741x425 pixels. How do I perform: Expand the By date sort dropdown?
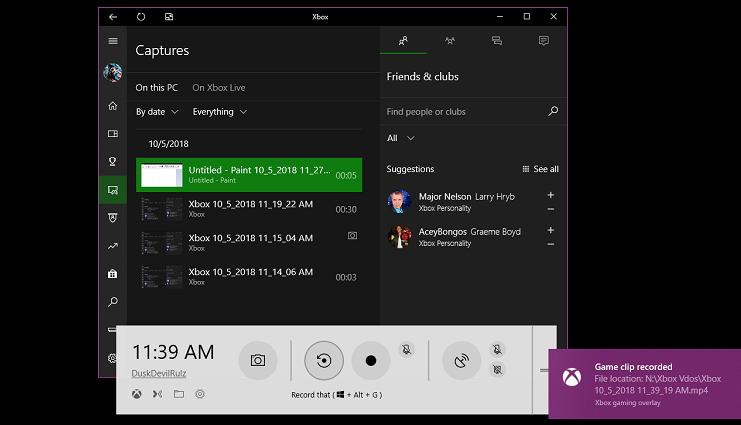tap(157, 112)
